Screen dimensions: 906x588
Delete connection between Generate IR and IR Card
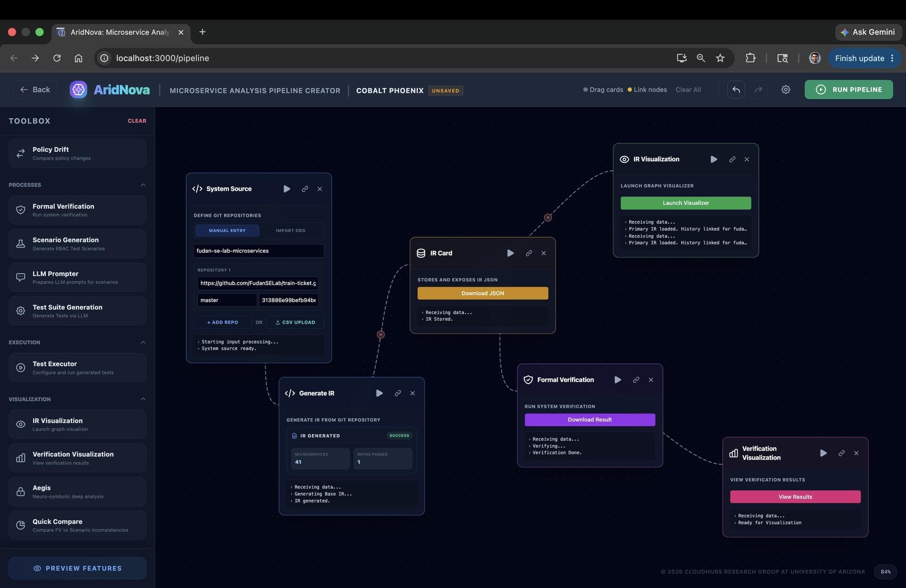pos(381,335)
